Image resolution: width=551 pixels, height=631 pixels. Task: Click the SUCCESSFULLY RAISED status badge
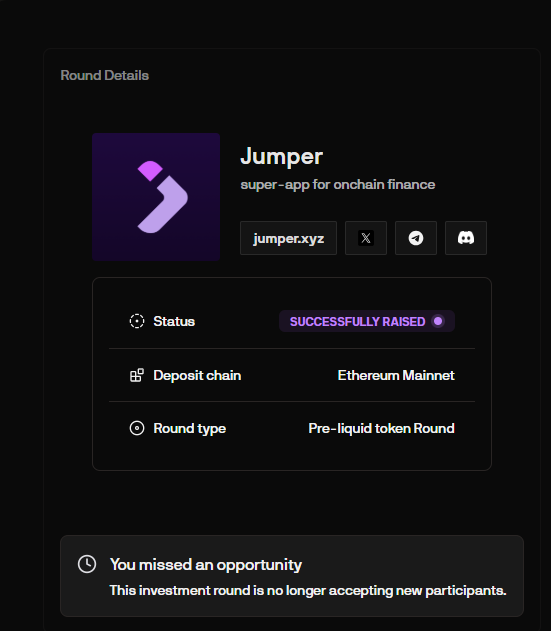point(367,321)
